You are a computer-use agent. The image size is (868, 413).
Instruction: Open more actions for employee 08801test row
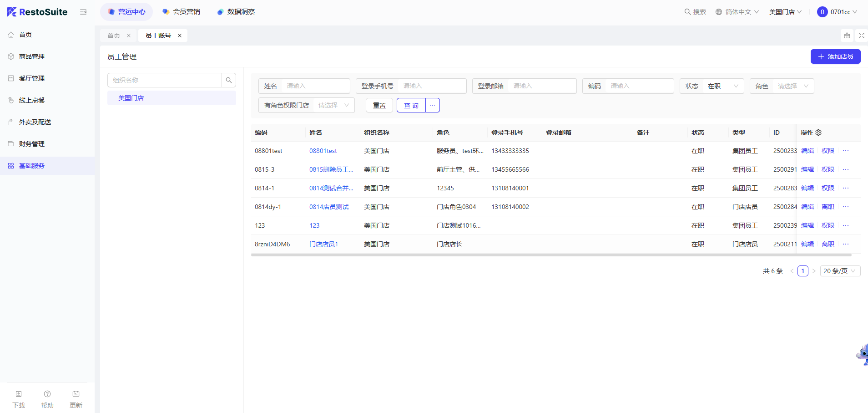point(846,151)
